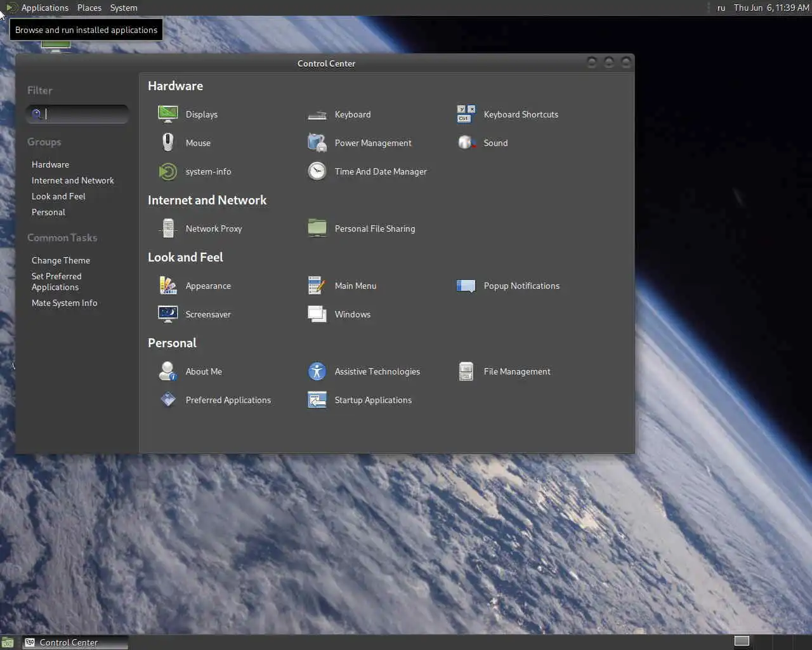Launch the system-info icon
This screenshot has width=812, height=650.
(168, 171)
